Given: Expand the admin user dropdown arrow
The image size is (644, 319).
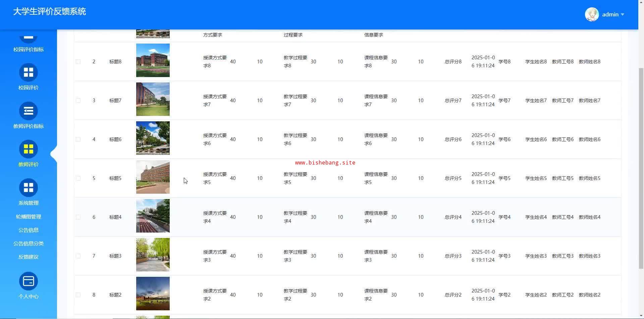Looking at the screenshot, I should [623, 14].
